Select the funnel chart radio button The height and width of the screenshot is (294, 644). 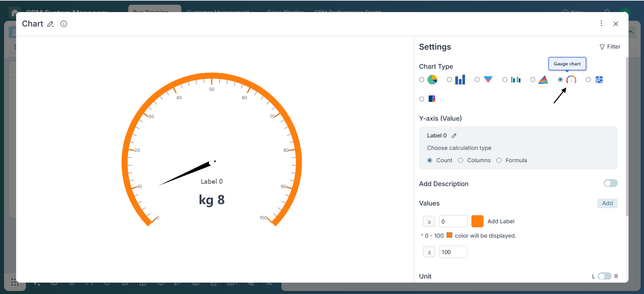(477, 79)
